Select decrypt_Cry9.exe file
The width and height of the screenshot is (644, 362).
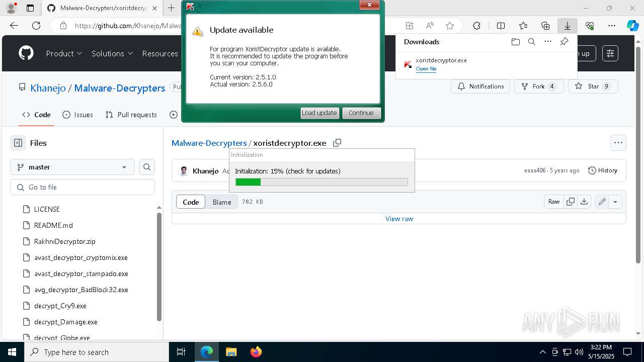pos(60,306)
